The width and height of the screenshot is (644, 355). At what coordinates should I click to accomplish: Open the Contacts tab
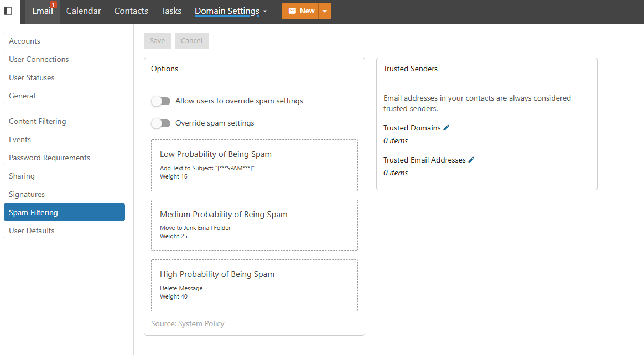(x=131, y=11)
